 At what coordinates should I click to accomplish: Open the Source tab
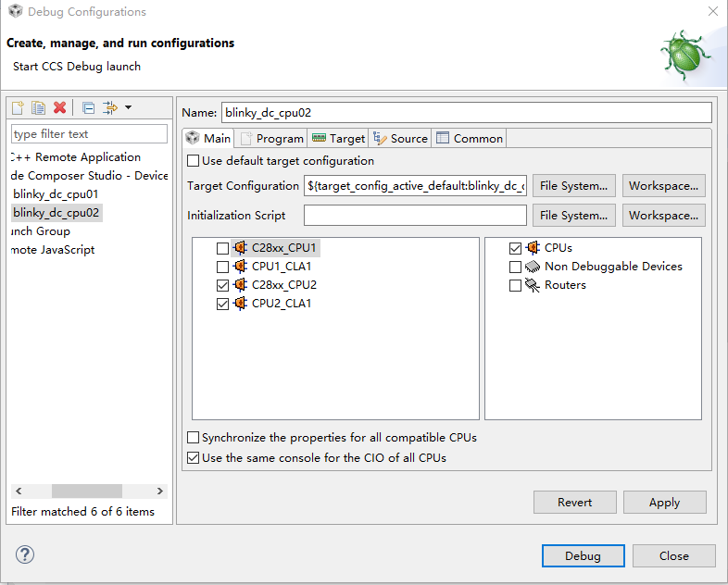(401, 139)
